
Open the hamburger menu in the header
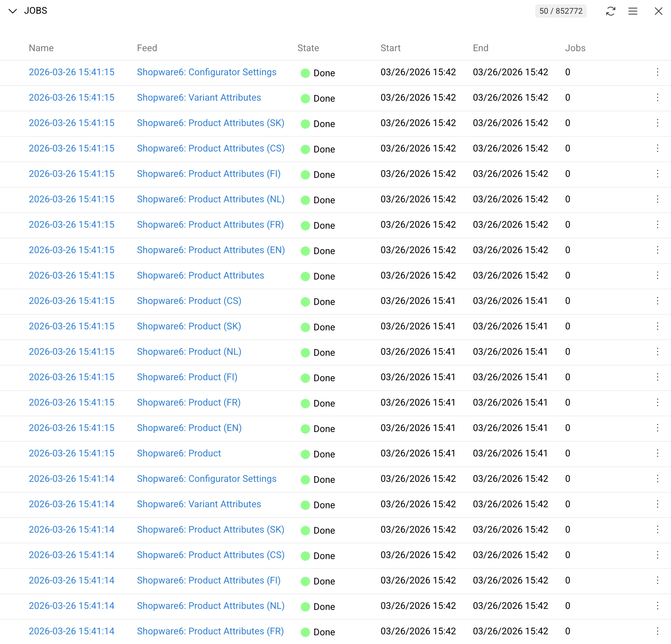[x=633, y=11]
